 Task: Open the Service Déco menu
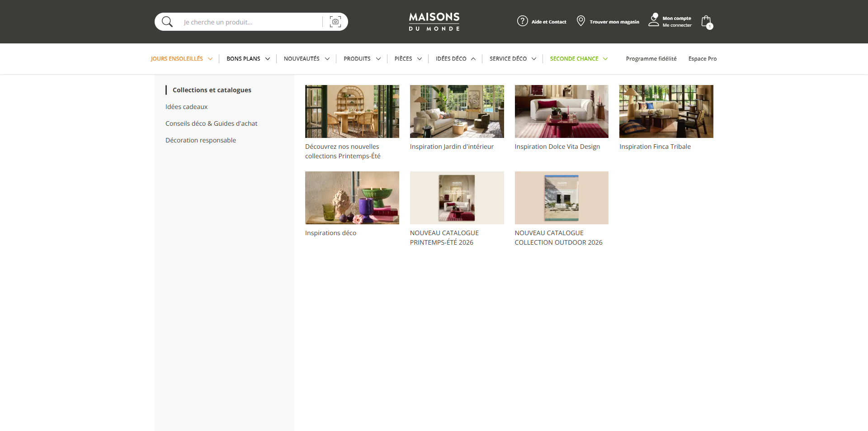click(x=513, y=59)
